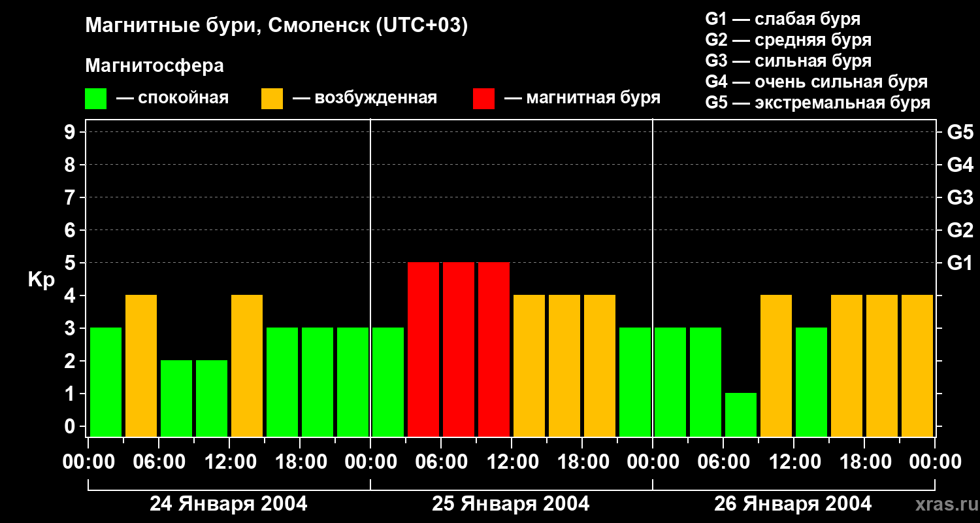Click the '— возбужденная' legend label

point(365,98)
